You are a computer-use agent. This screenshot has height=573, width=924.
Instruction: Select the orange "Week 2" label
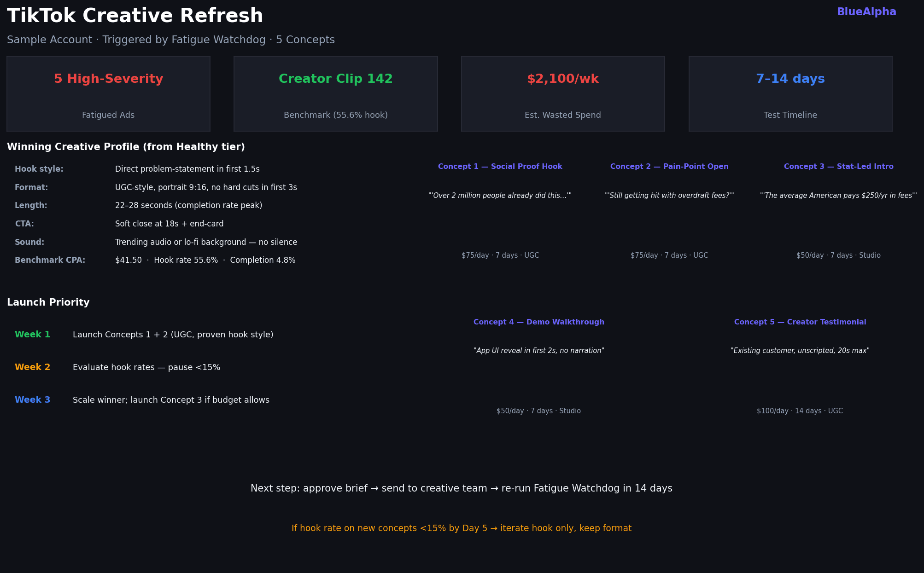click(x=32, y=367)
